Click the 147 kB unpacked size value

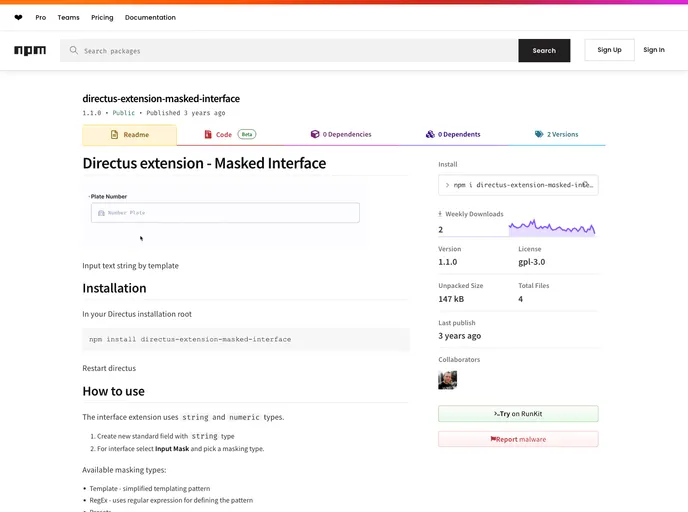[x=451, y=299]
